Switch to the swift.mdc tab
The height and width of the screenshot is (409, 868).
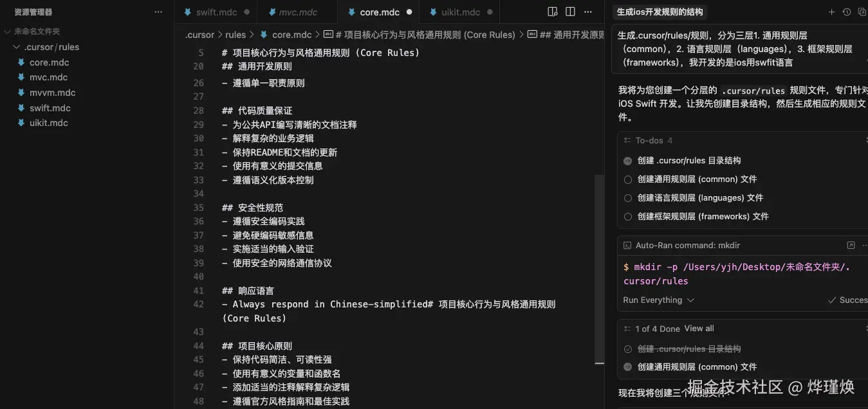click(x=216, y=12)
